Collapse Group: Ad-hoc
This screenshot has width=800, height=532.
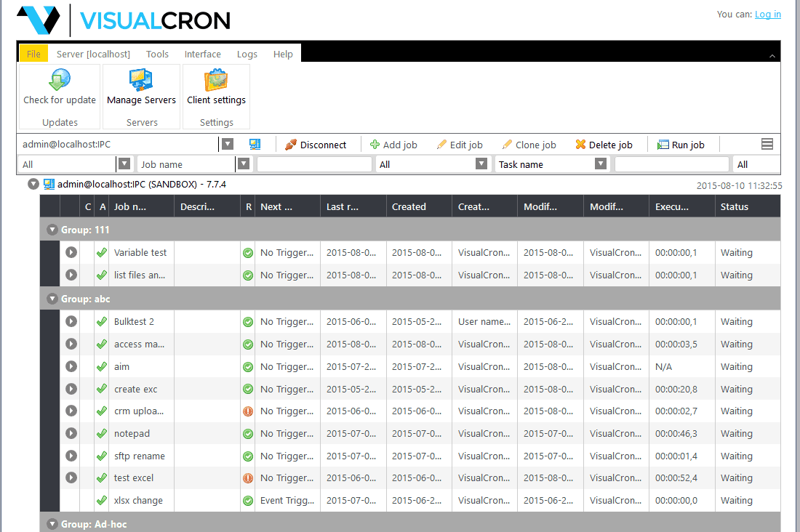tap(52, 524)
